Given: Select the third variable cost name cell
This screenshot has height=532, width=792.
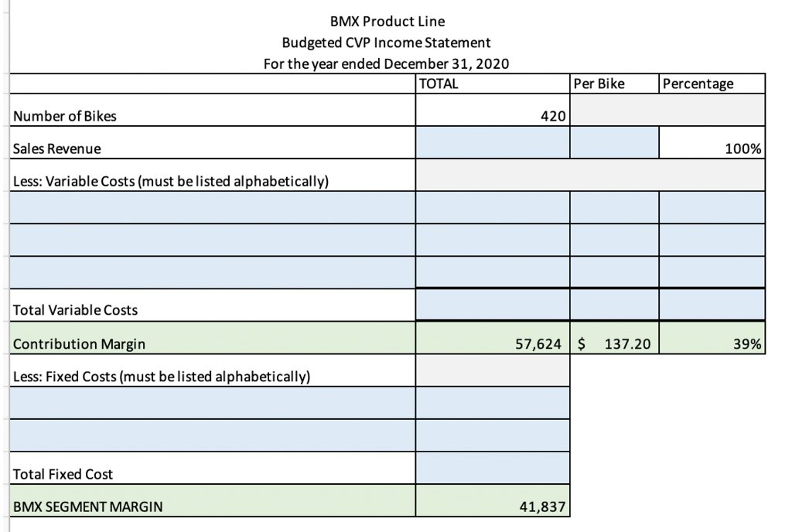Looking at the screenshot, I should tap(213, 272).
